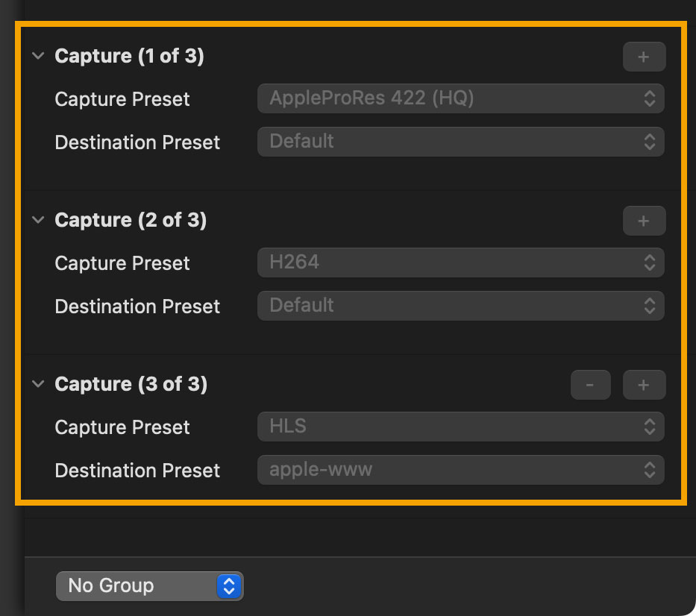Open the Destination Preset dropdown in Capture (1 of 3)
Screen dimensions: 696x616
click(x=460, y=142)
